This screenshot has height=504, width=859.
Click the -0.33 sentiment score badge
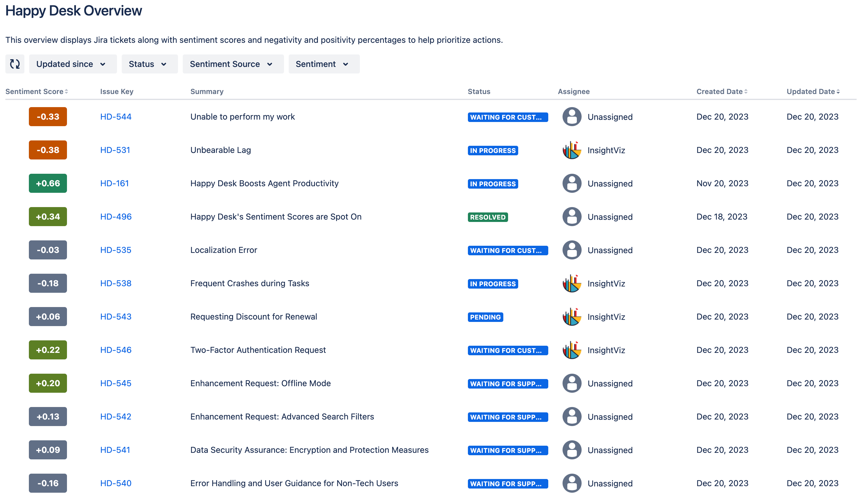pyautogui.click(x=48, y=117)
